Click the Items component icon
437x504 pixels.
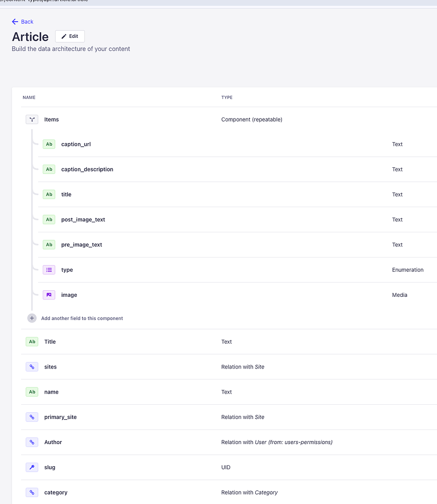click(x=32, y=119)
